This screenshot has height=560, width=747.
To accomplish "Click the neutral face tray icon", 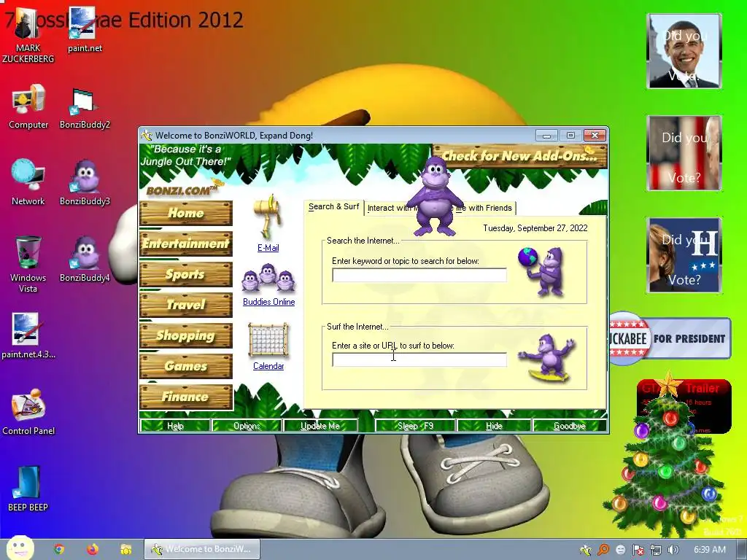I will 621,550.
